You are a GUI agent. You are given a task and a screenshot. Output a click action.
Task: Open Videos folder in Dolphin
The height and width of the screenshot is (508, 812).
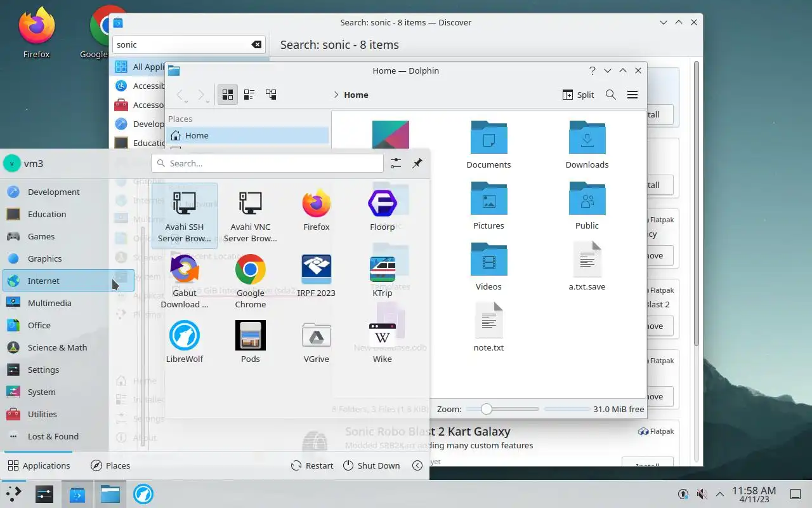click(488, 267)
